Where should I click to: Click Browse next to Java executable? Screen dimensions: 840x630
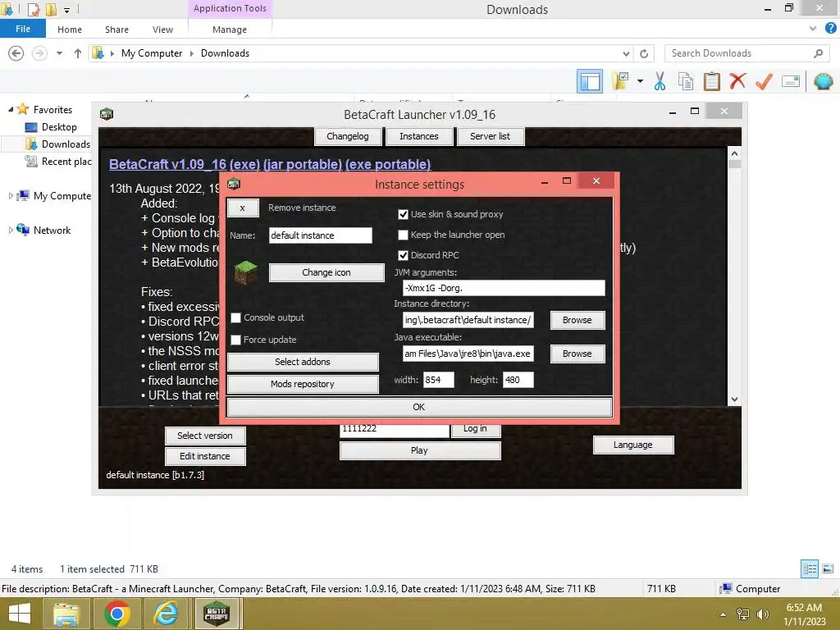pos(577,354)
